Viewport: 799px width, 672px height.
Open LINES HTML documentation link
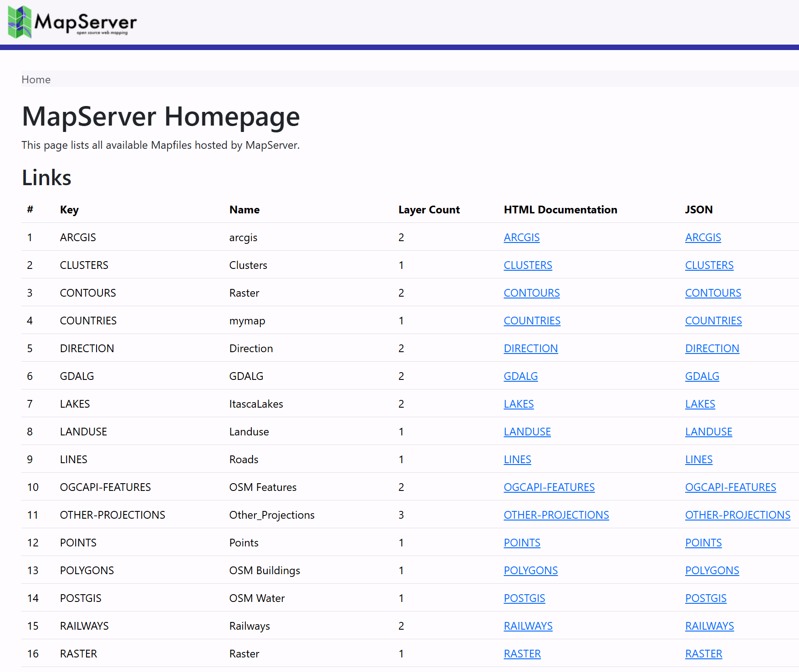517,460
